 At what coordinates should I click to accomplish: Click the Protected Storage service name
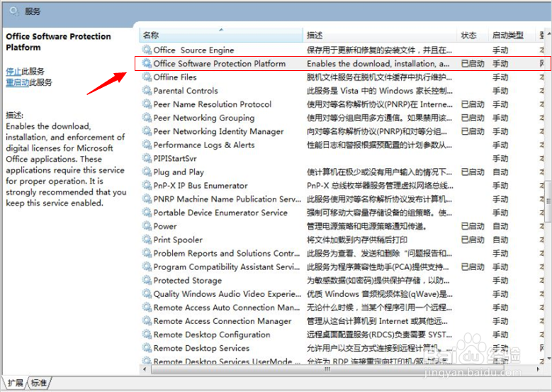pos(187,281)
